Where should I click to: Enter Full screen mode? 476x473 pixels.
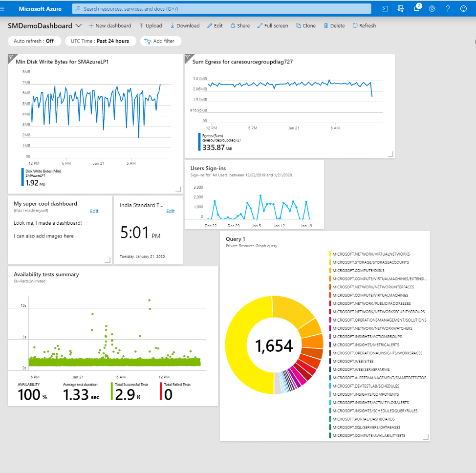tap(272, 25)
